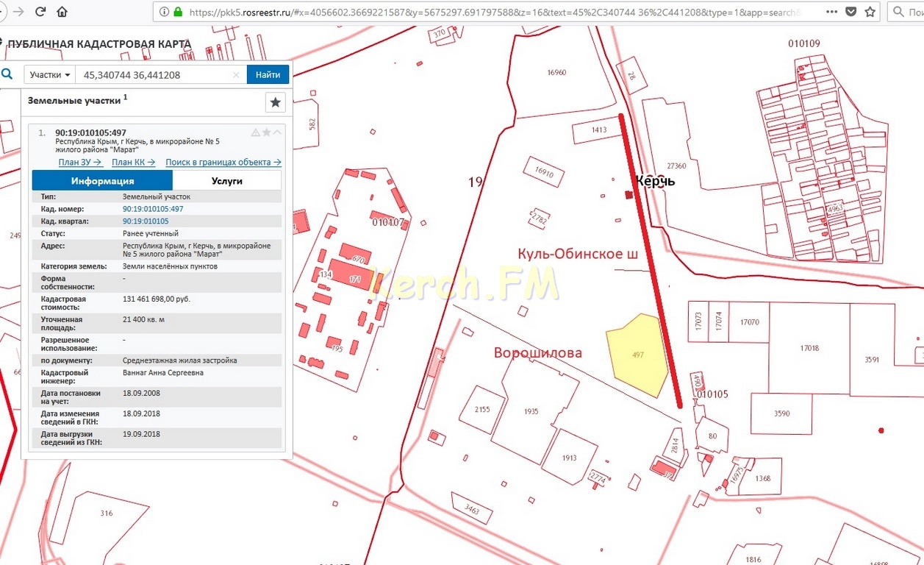Click the browser Home icon
924x565 pixels.
(x=62, y=12)
